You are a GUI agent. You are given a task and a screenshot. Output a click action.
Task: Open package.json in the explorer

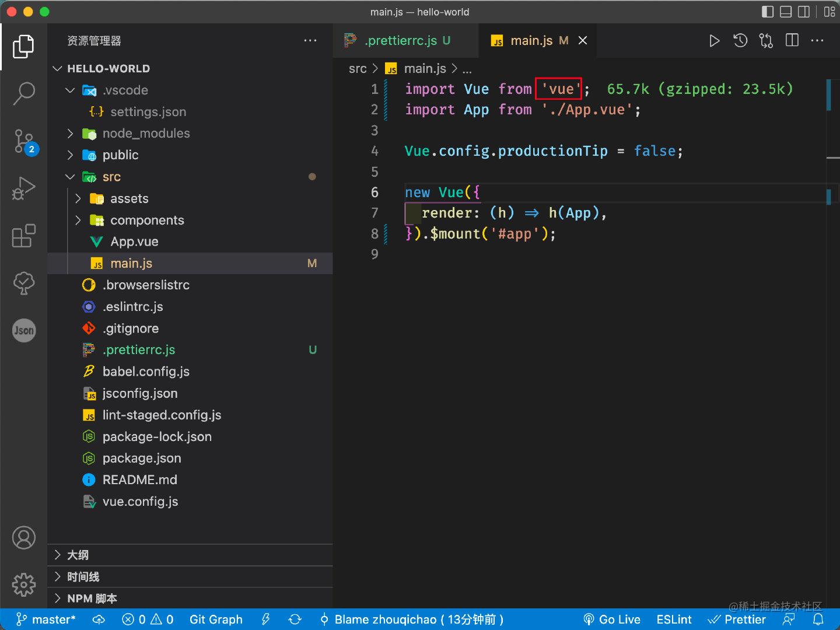coord(142,459)
